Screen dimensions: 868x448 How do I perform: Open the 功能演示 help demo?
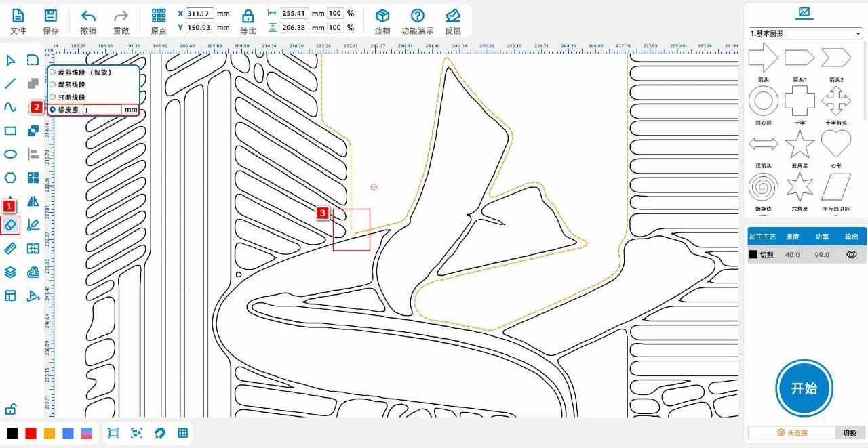(417, 16)
